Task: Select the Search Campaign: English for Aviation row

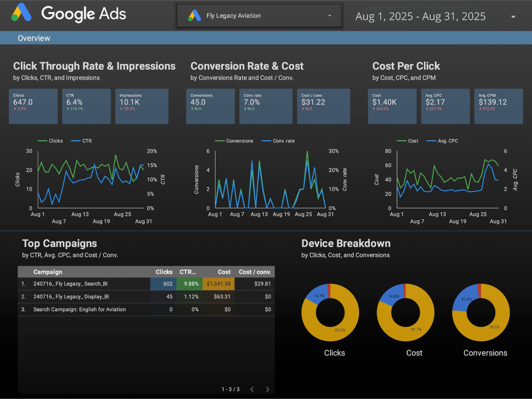Action: coord(146,310)
